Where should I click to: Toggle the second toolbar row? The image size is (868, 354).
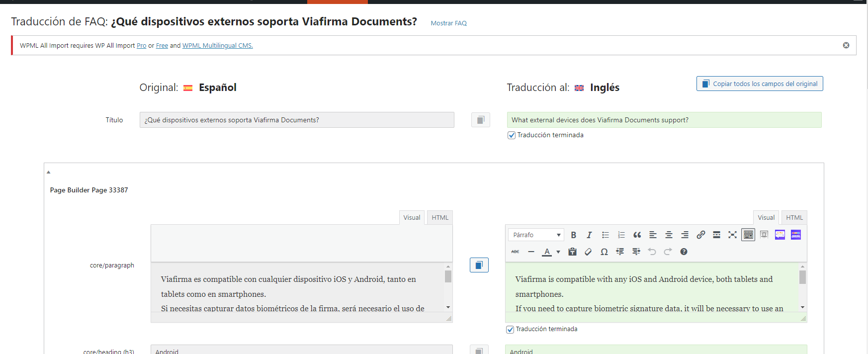pos(748,235)
